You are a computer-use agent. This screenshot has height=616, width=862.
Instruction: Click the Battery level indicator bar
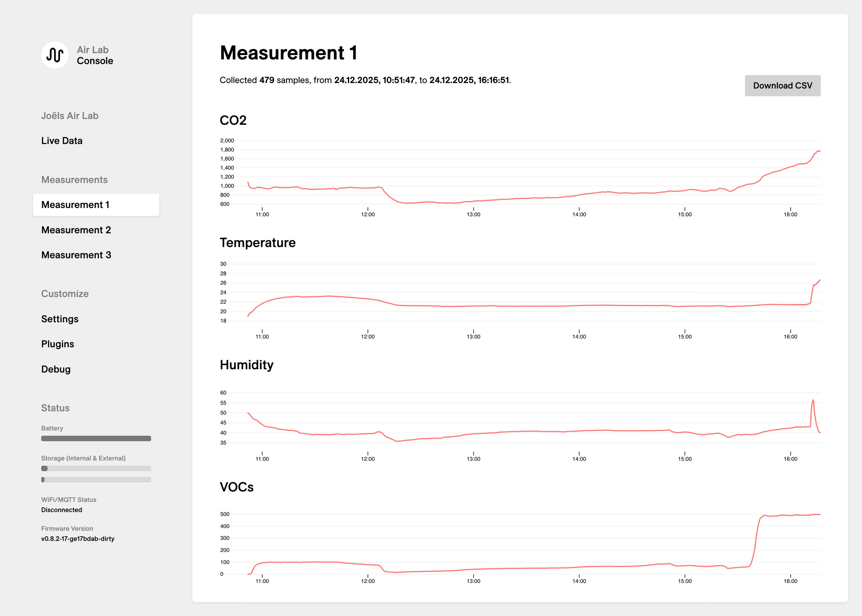click(96, 438)
